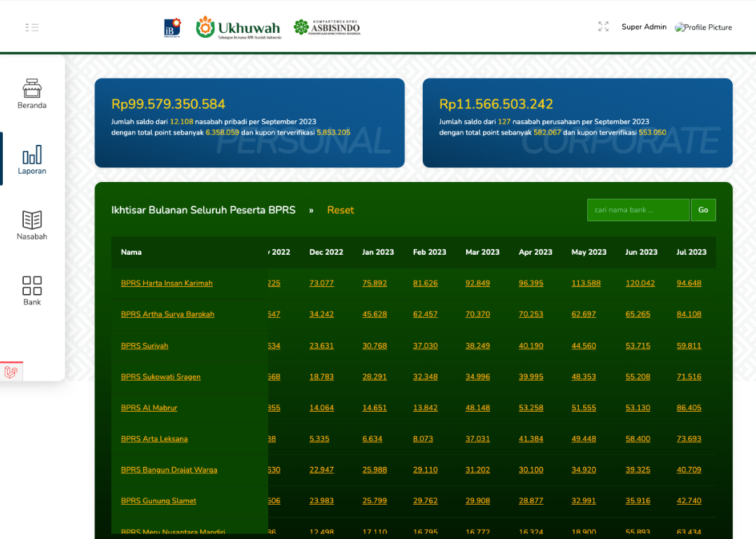
Task: Click the Jun 2023 column header
Action: [640, 252]
